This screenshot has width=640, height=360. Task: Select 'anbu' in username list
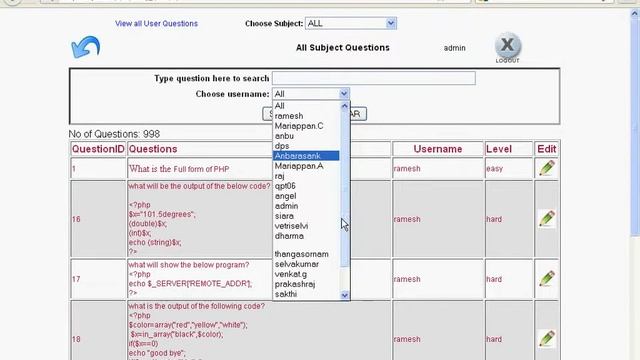306,136
